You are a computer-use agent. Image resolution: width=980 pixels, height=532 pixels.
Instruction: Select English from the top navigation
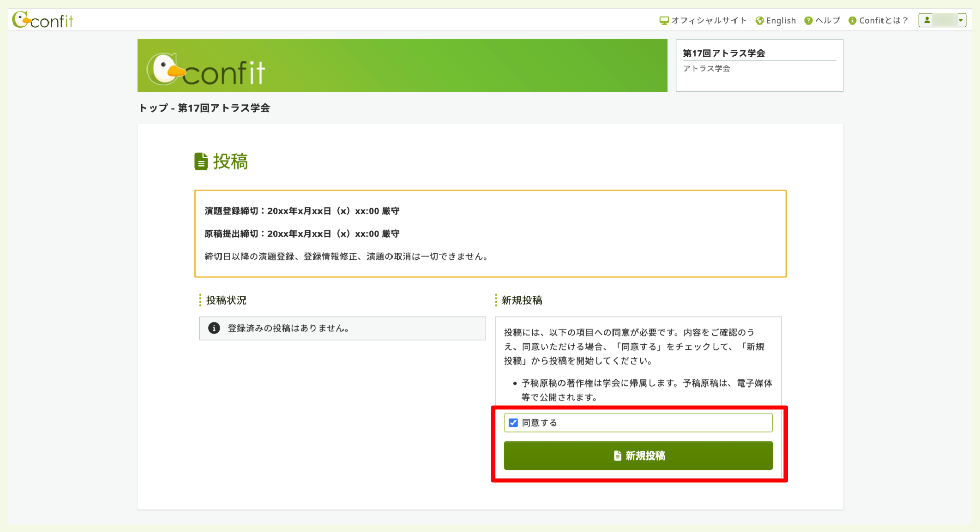click(780, 20)
